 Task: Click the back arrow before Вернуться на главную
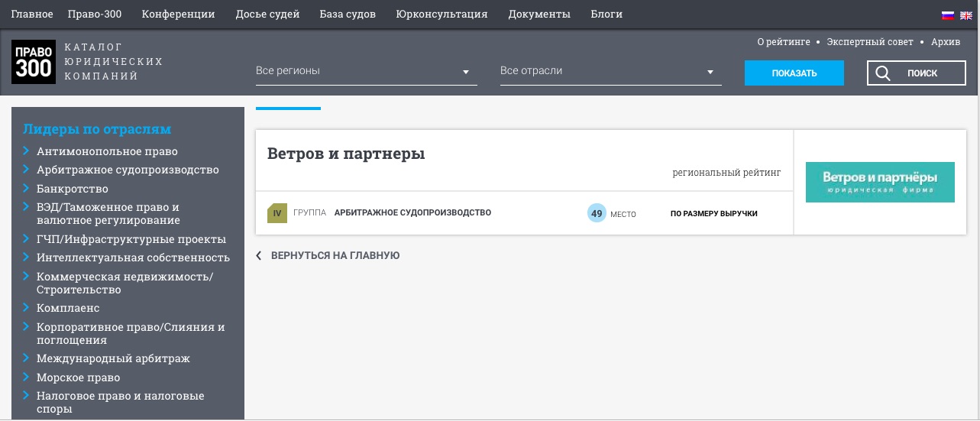pyautogui.click(x=259, y=256)
